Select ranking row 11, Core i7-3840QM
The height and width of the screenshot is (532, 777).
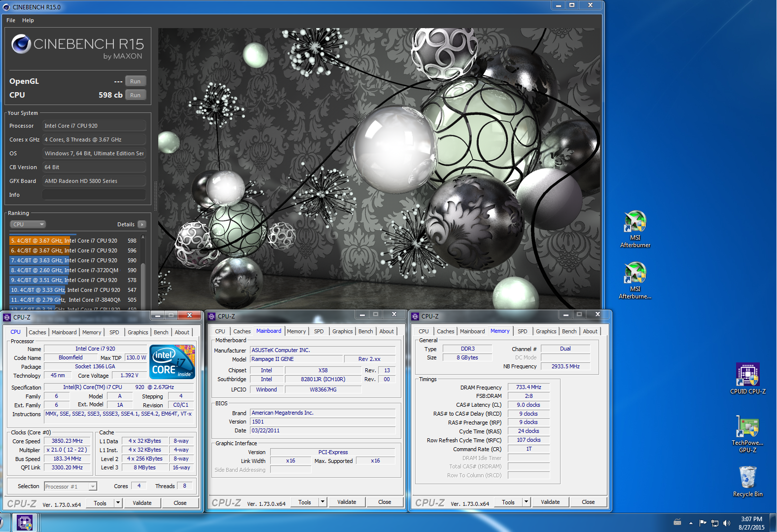pyautogui.click(x=74, y=300)
